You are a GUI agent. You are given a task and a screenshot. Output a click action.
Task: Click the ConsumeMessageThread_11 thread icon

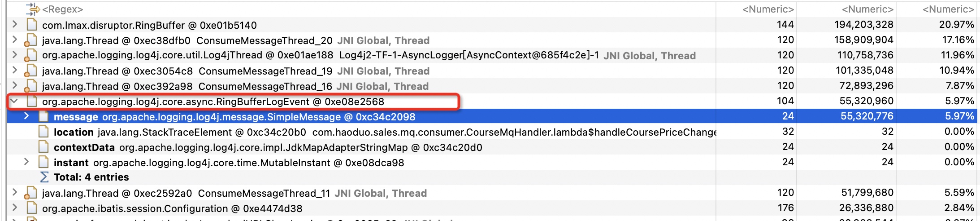(30, 193)
